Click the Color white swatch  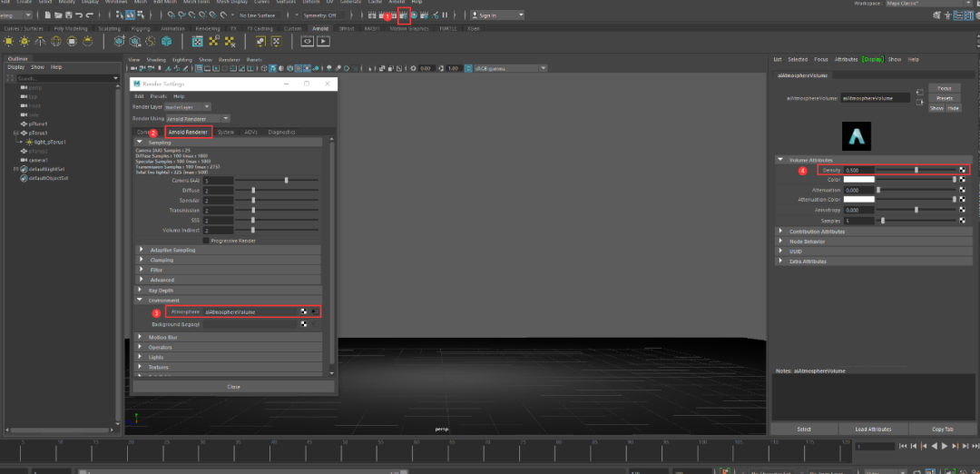(x=858, y=180)
